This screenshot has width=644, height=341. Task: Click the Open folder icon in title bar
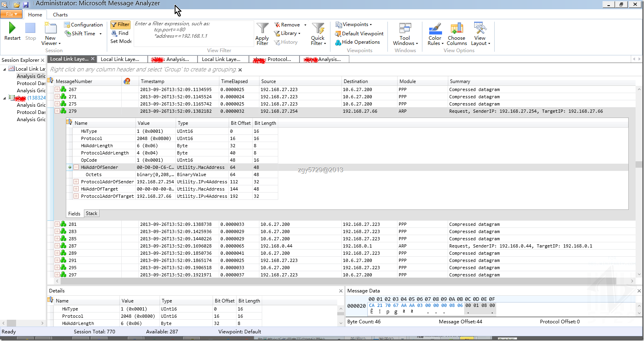point(17,5)
